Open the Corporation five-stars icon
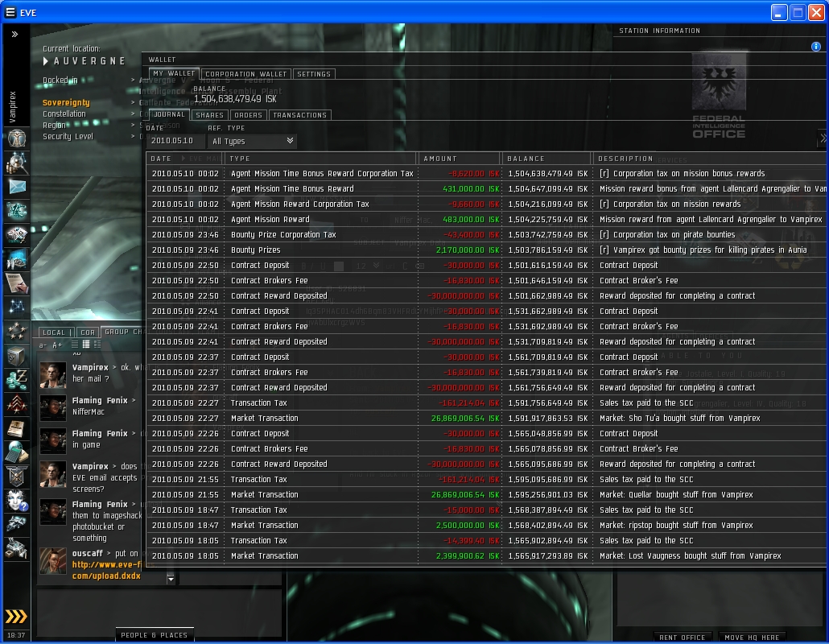829x644 pixels. 16,332
